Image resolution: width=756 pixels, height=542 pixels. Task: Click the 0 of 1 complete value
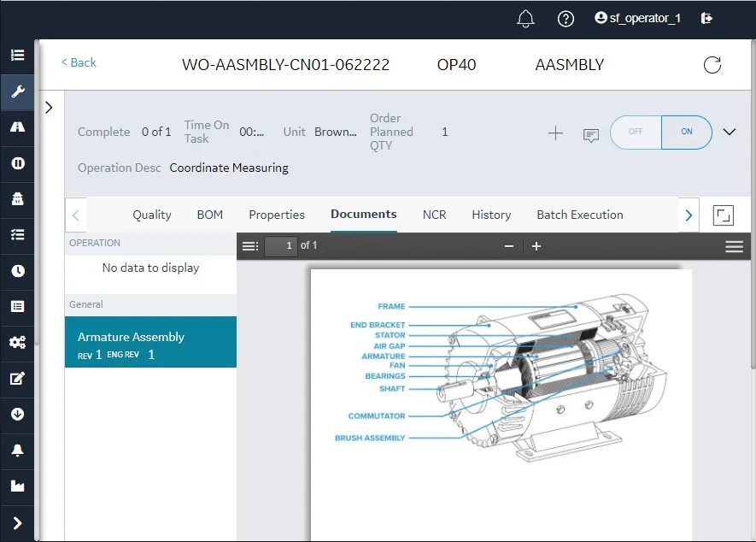(156, 132)
